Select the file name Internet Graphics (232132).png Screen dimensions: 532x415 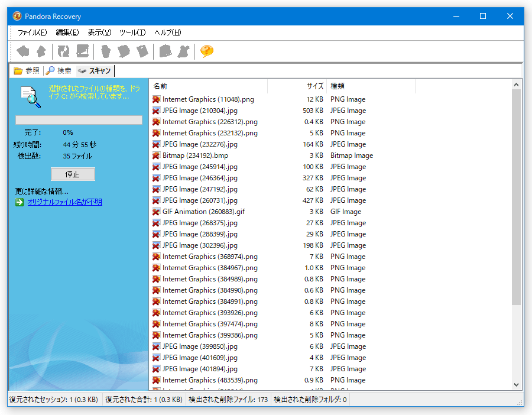pyautogui.click(x=210, y=133)
